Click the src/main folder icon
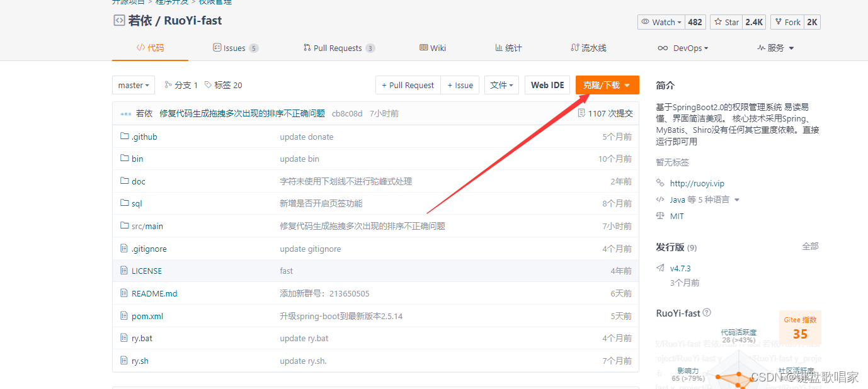 [124, 226]
